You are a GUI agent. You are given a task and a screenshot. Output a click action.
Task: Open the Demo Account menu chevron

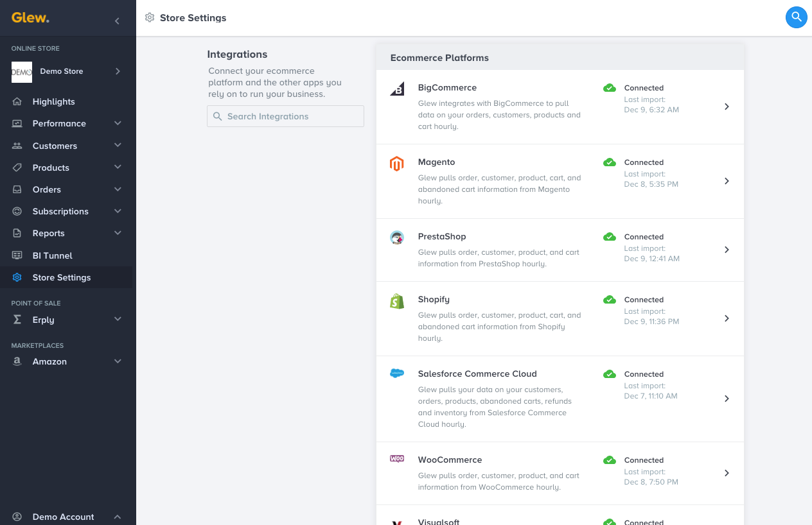pos(118,517)
